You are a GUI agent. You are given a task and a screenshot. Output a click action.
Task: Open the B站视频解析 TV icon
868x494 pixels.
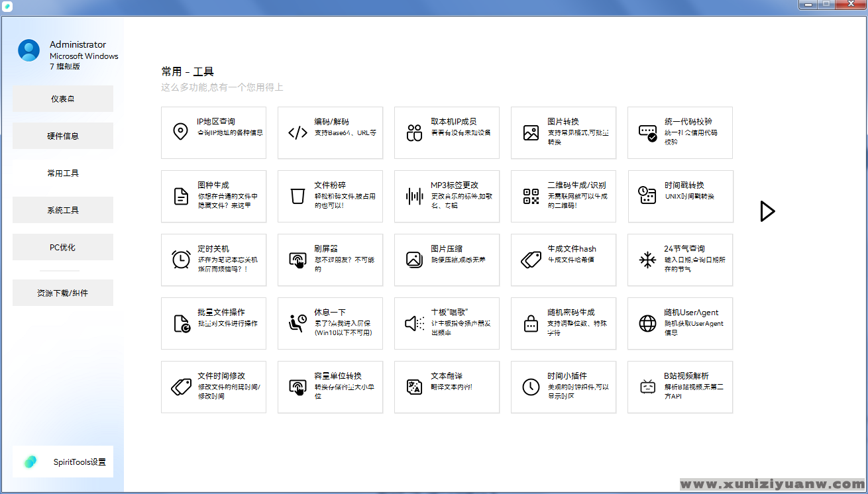click(647, 387)
